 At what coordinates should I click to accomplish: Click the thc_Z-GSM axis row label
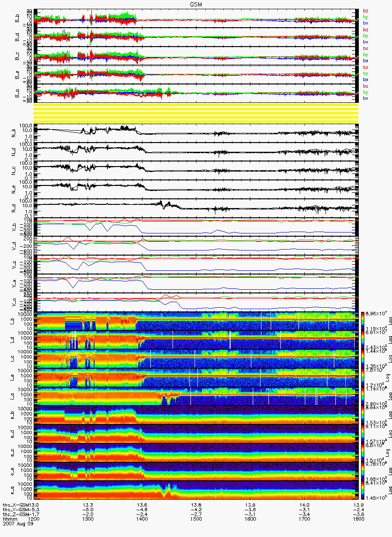17,514
